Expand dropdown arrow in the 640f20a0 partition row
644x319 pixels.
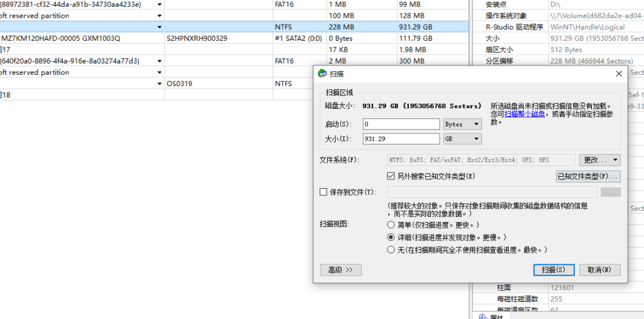(159, 61)
